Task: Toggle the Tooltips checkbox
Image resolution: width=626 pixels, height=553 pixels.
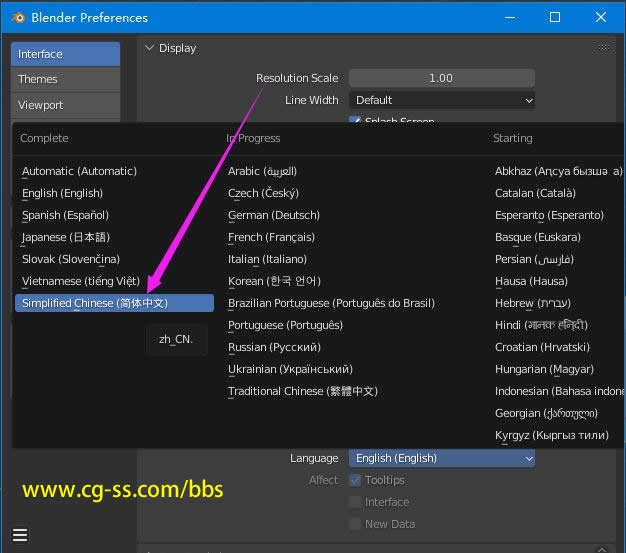Action: (x=356, y=481)
